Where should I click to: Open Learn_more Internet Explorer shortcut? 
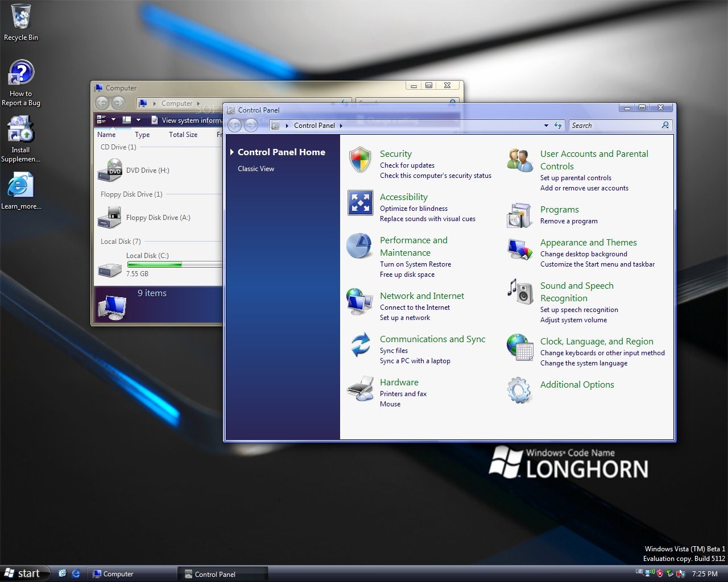point(21,191)
